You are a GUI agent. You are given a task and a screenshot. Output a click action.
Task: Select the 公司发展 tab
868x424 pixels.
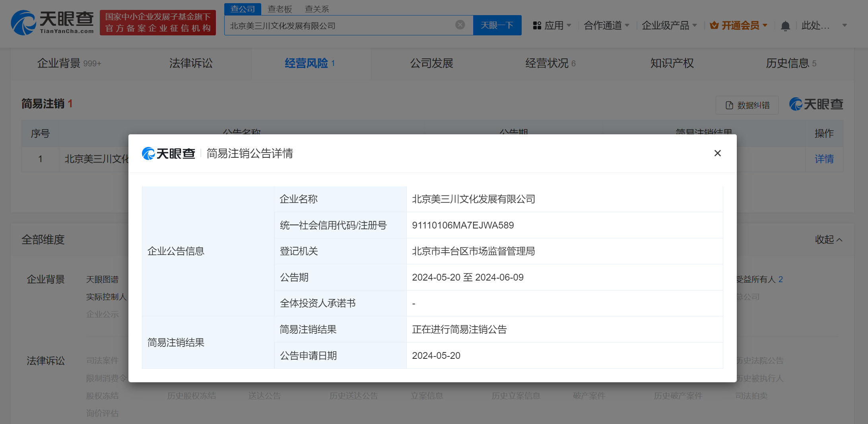point(431,63)
